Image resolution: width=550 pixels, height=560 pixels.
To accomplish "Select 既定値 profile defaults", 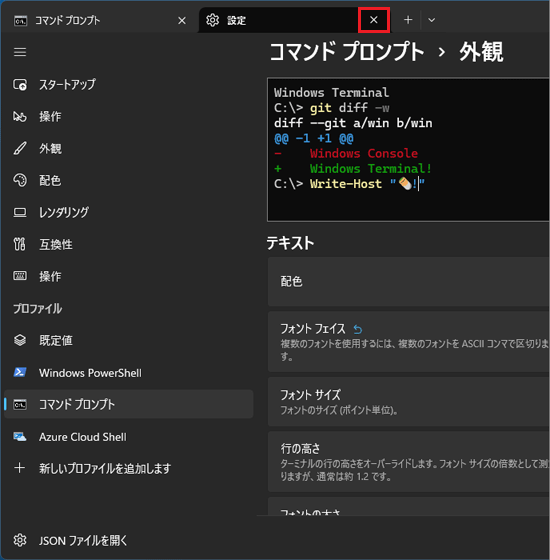I will point(129,340).
